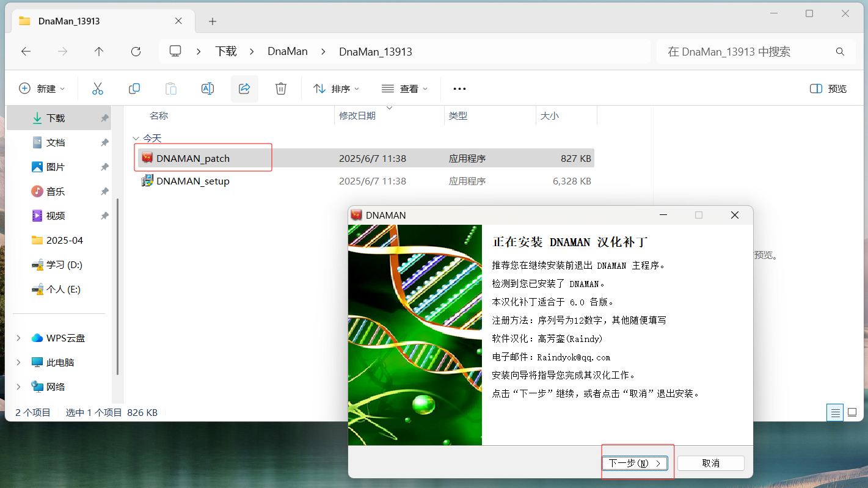
Task: Minimize the DNAMAN installer window
Action: [663, 215]
